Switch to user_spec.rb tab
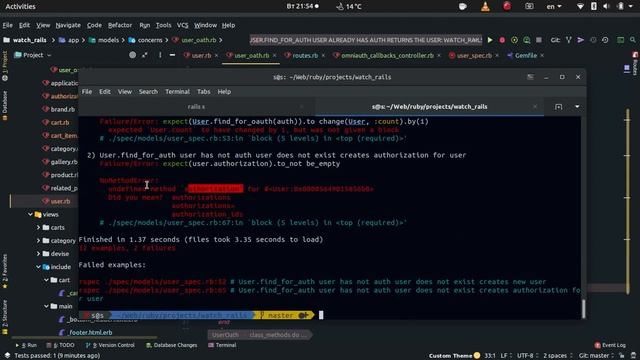The width and height of the screenshot is (640, 360). click(474, 56)
